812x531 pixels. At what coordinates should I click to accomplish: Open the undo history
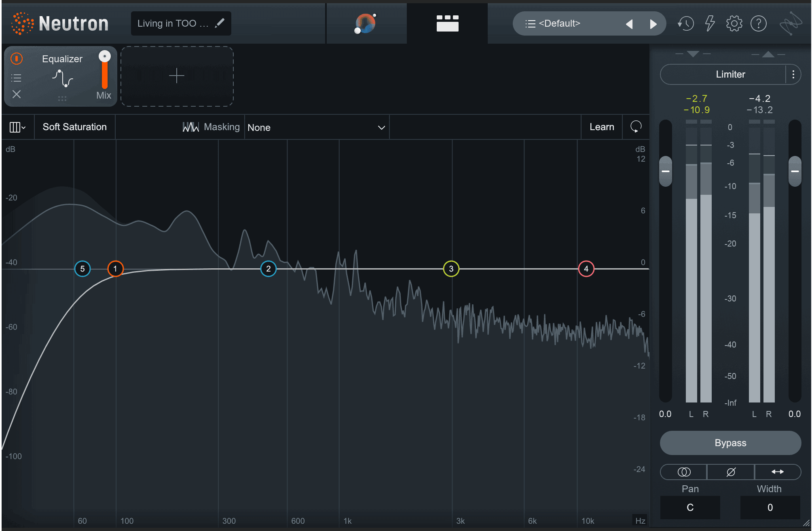tap(686, 23)
